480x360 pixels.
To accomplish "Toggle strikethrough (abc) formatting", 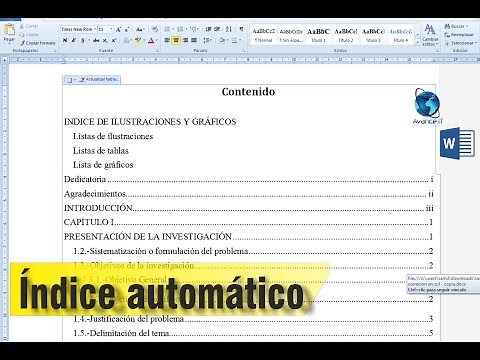I will 96,40.
